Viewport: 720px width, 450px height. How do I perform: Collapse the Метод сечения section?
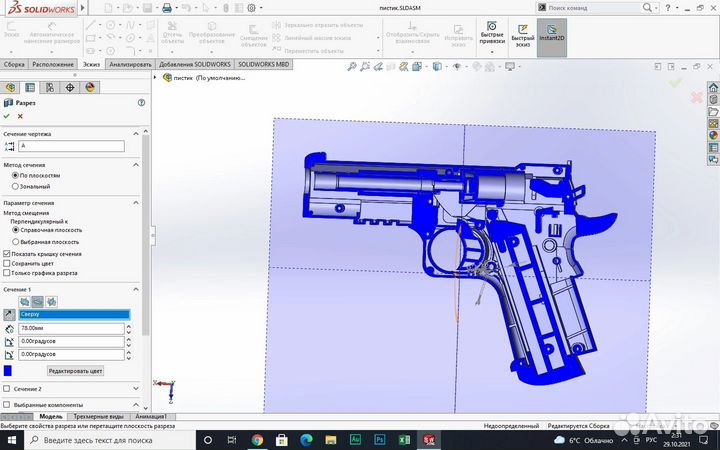pos(136,164)
